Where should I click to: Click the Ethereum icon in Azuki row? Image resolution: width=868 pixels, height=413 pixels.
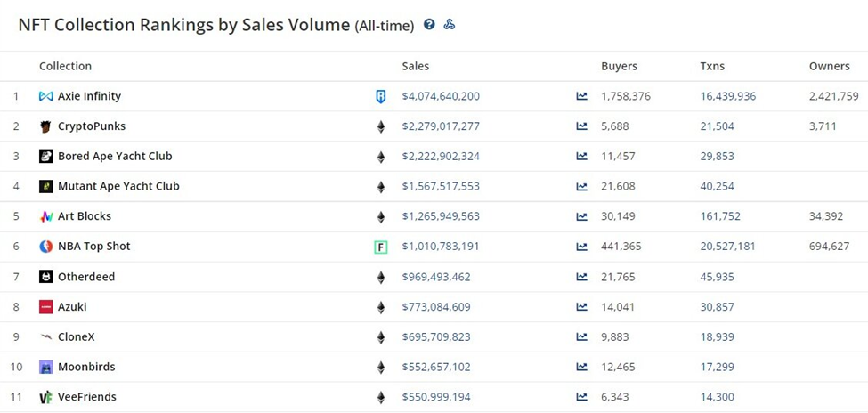click(381, 307)
